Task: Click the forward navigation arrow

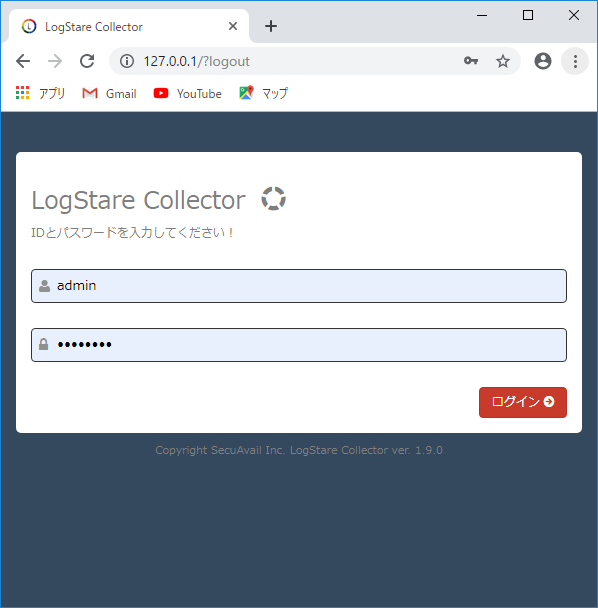Action: click(x=55, y=61)
